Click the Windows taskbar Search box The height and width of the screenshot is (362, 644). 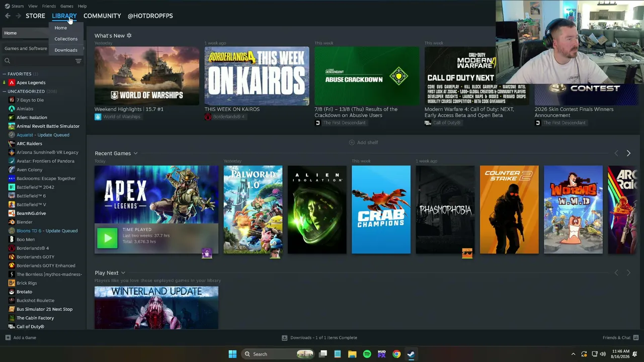[x=278, y=354]
